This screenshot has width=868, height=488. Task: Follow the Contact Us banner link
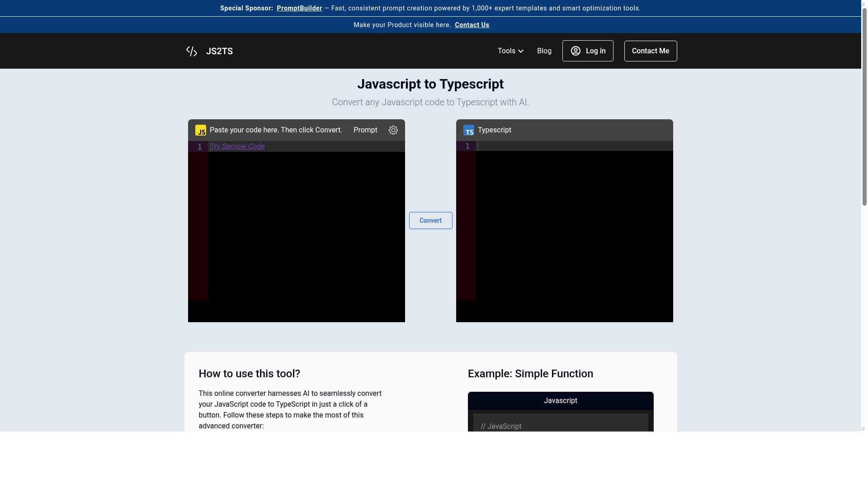click(x=472, y=25)
